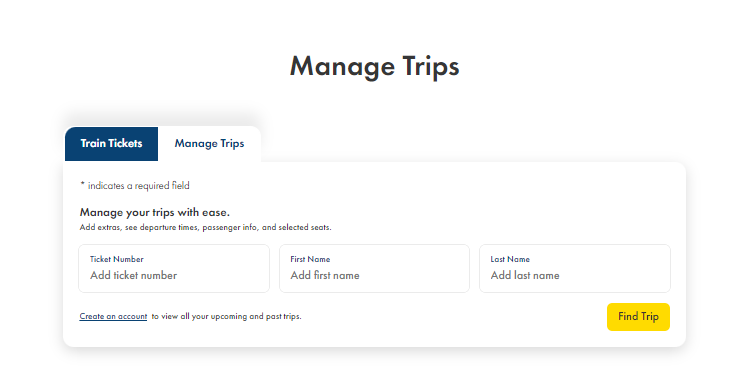Click the 'Add last name' placeholder text
The image size is (746, 378).
pyautogui.click(x=525, y=275)
